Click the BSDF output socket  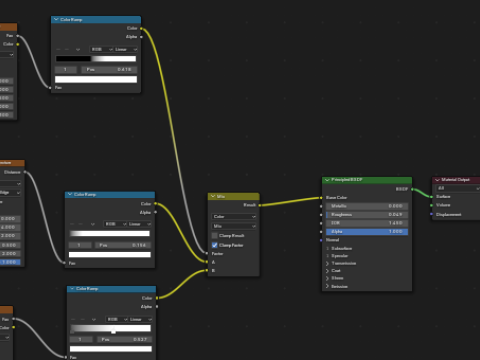412,189
